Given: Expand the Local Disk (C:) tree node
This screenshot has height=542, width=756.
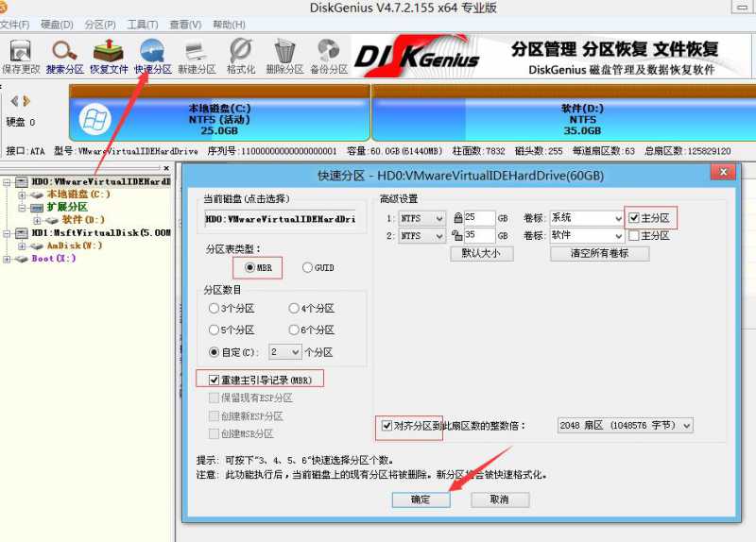Looking at the screenshot, I should (x=22, y=195).
